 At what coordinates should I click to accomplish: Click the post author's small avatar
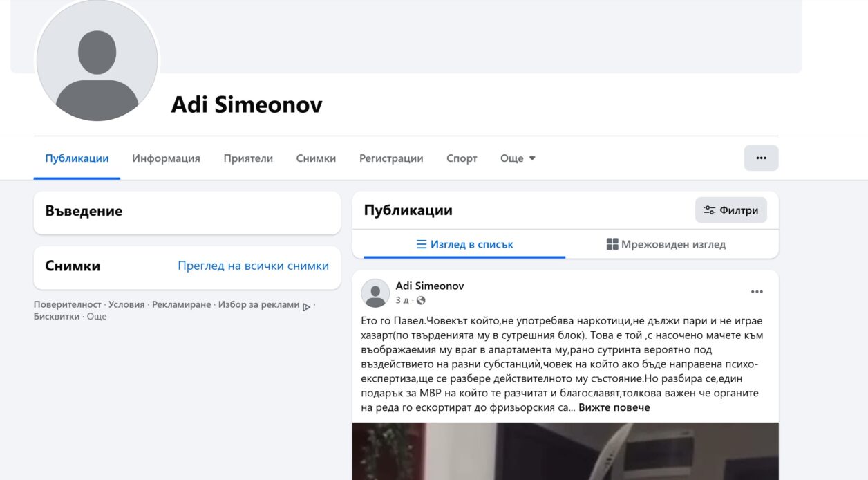click(375, 293)
